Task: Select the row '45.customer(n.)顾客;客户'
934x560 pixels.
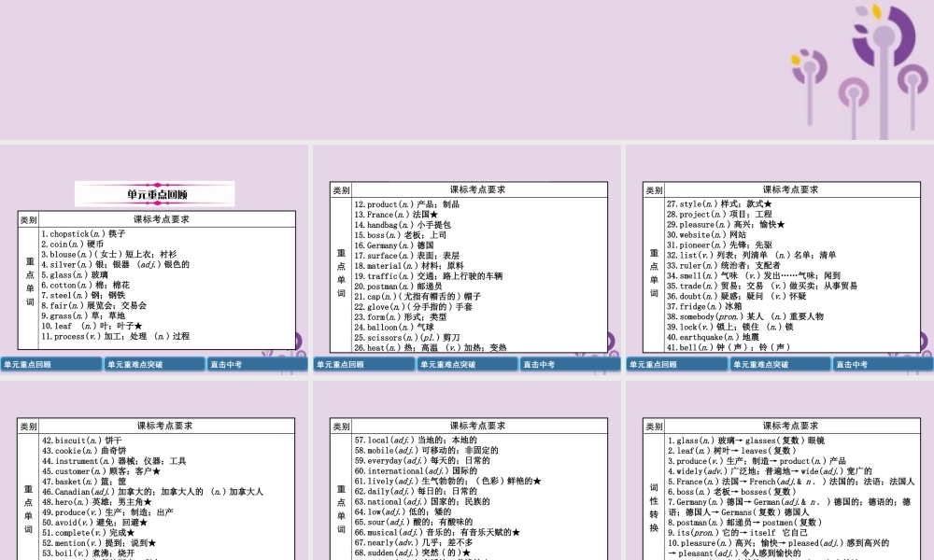Action: [101, 470]
